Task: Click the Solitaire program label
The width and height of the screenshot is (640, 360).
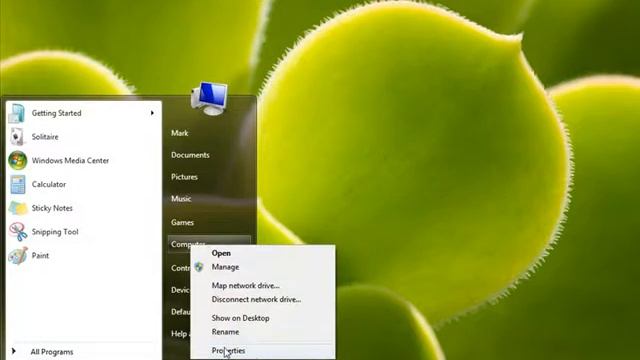Action: (45, 137)
